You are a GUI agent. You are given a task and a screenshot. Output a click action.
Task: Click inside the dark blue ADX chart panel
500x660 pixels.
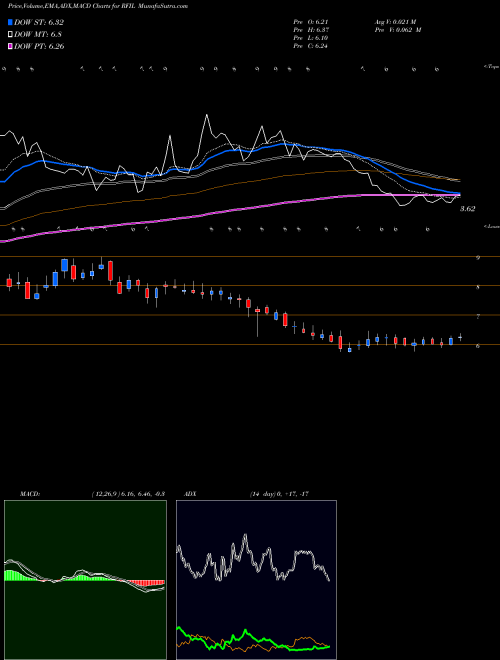coord(256,580)
